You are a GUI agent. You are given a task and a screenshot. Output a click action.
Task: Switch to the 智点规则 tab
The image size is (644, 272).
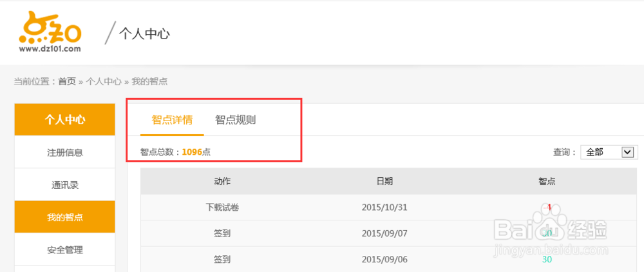pyautogui.click(x=235, y=120)
